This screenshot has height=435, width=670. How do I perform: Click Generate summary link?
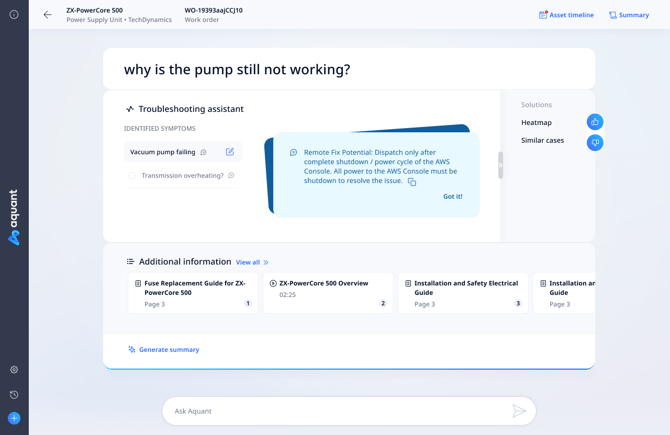[168, 350]
